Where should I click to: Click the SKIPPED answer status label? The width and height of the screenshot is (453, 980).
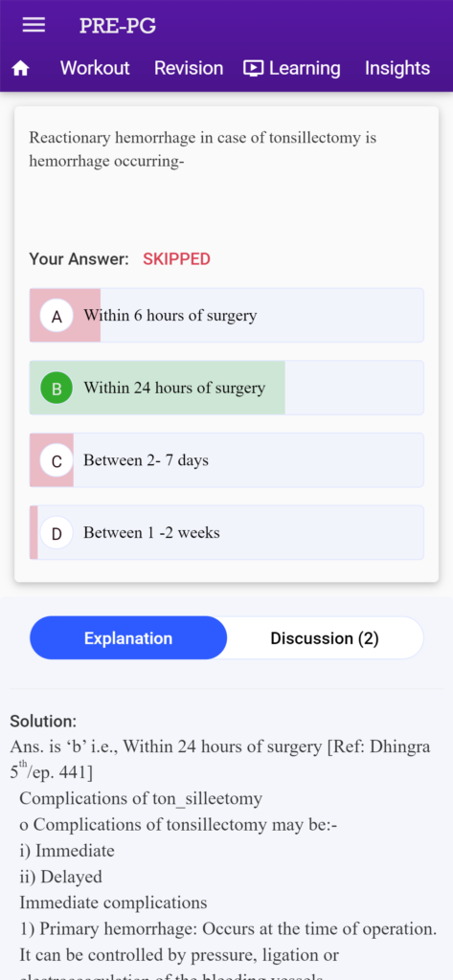point(176,259)
